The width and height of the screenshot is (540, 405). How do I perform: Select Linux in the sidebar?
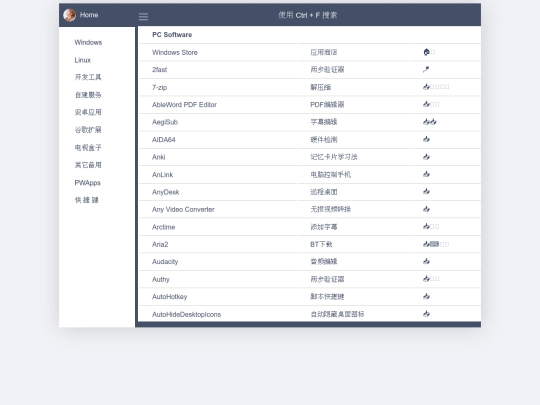click(x=83, y=60)
